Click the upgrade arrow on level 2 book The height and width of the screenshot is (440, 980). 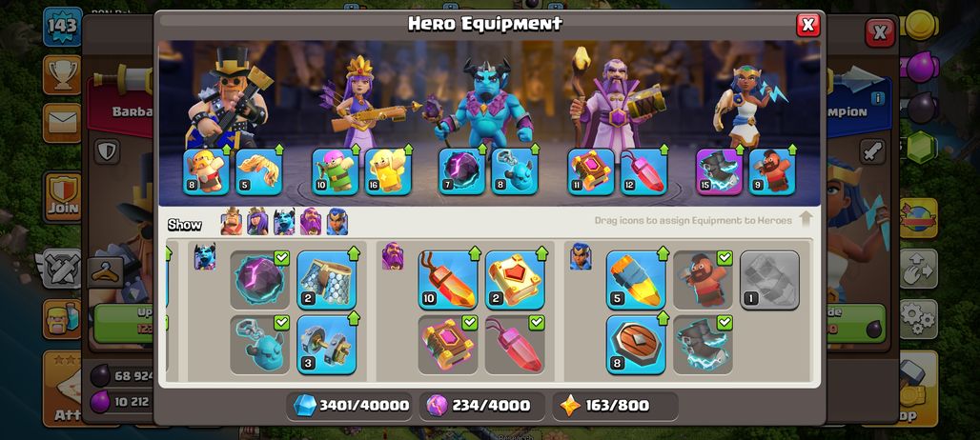[x=541, y=253]
